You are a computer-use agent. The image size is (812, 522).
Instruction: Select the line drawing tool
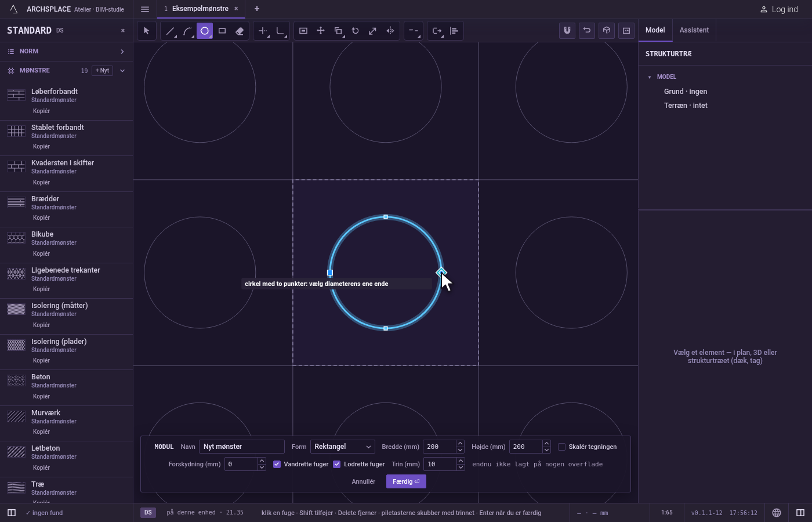(x=170, y=31)
